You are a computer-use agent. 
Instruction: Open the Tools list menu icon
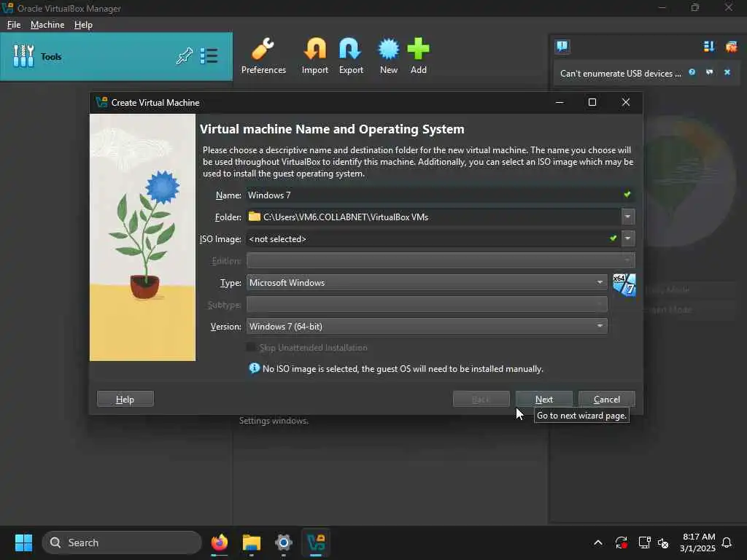pos(209,56)
